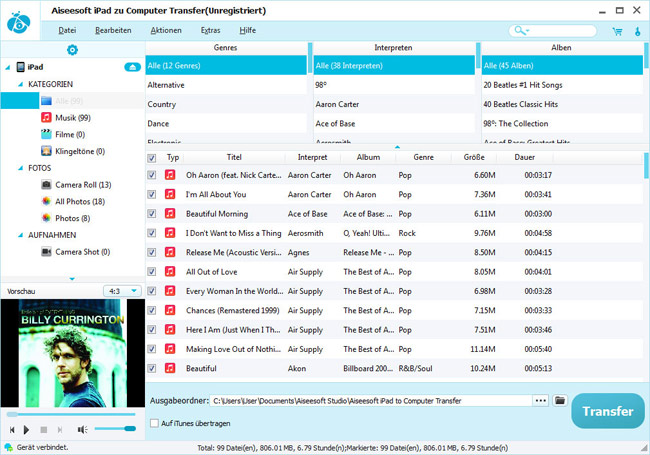Click the settings gear above the device tree

(x=72, y=50)
